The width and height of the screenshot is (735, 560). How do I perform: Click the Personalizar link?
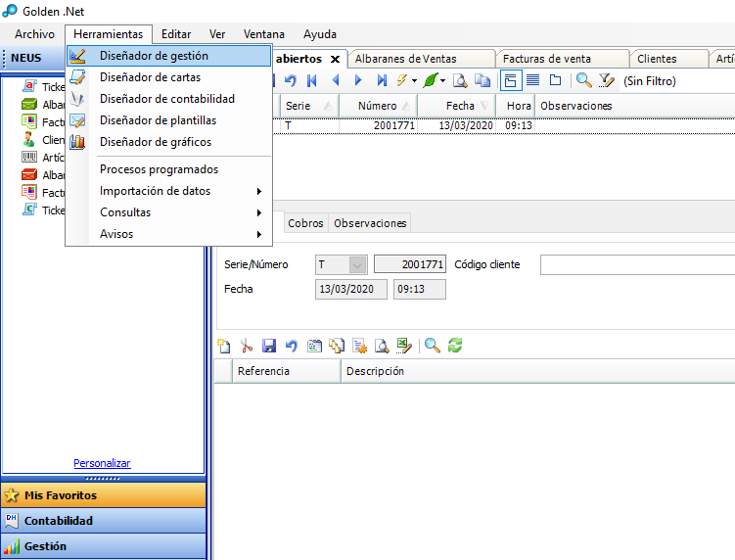[x=102, y=463]
